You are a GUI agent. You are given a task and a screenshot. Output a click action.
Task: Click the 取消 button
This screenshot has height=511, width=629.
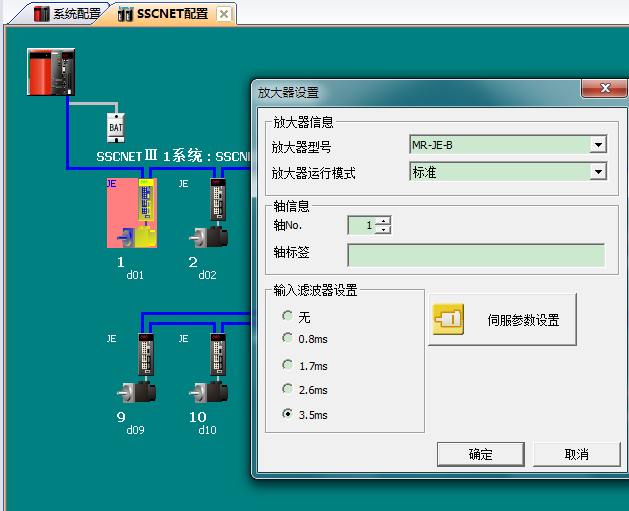576,454
